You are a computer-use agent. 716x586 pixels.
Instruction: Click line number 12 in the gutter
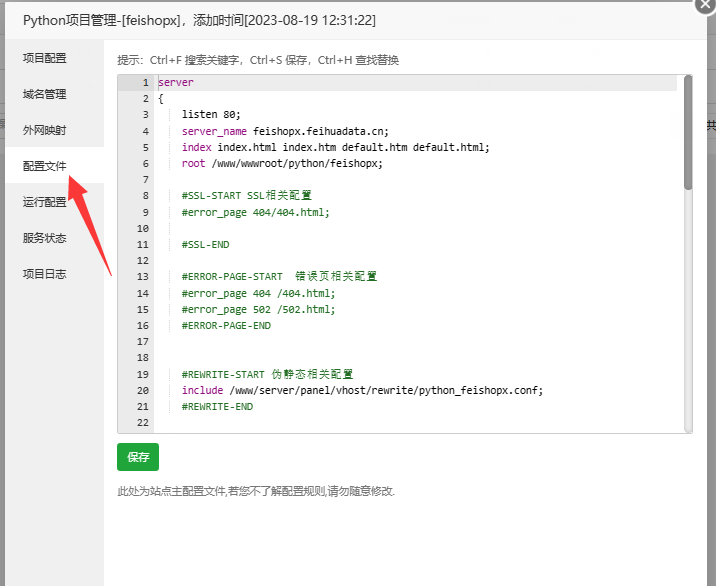[x=143, y=261]
